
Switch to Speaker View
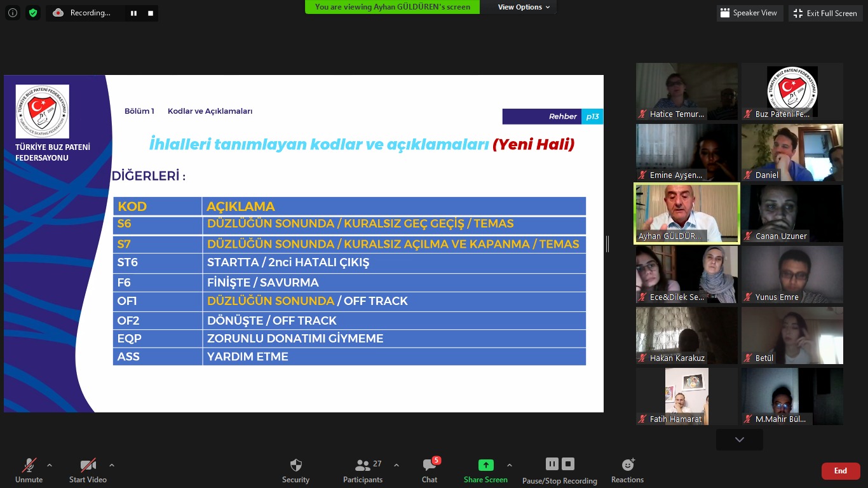tap(749, 13)
